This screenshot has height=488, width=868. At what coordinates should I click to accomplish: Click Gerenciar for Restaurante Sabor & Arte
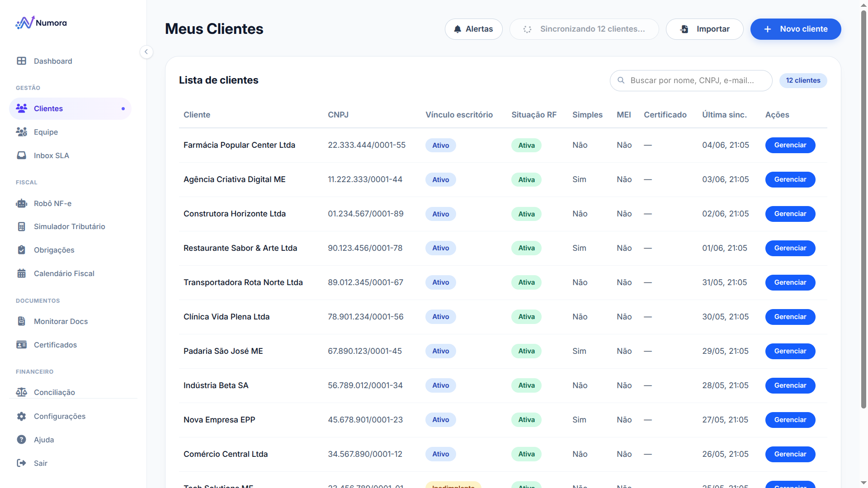(790, 248)
